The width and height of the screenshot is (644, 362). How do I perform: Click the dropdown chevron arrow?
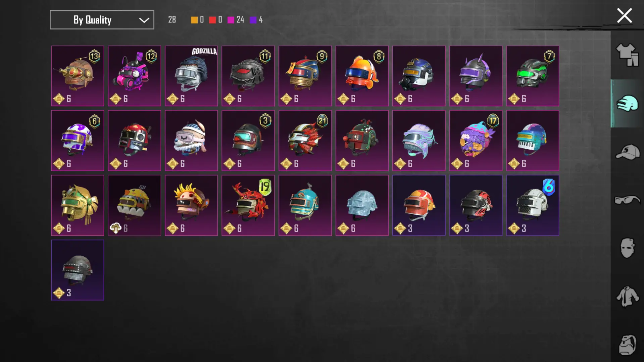point(144,20)
